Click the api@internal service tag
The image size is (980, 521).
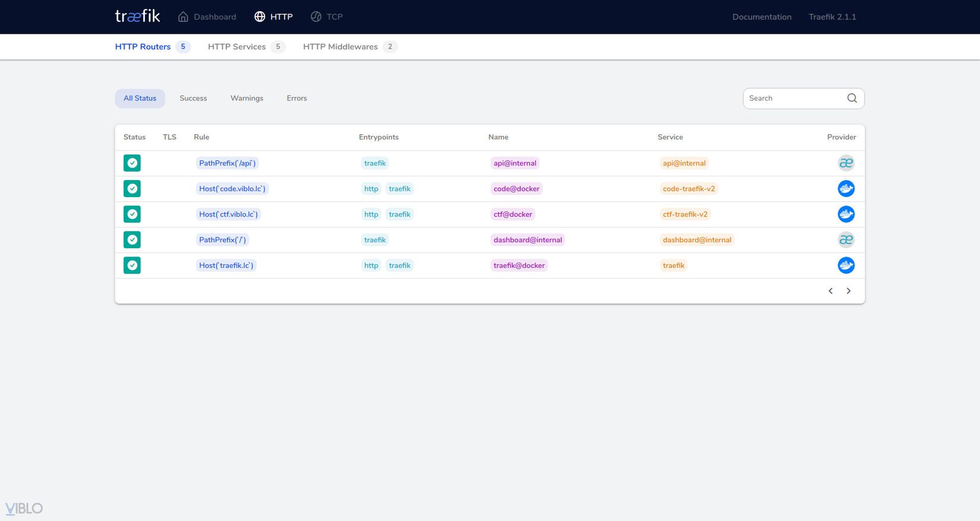(x=684, y=163)
